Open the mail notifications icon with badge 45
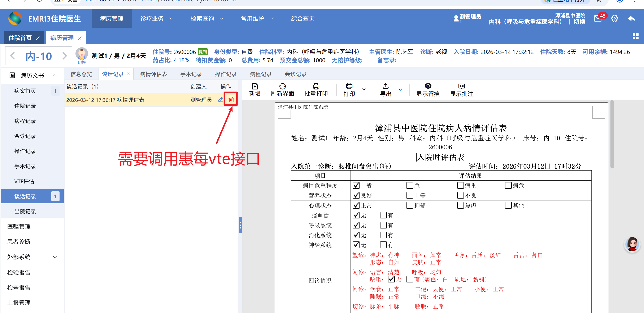Screen dimensions: 644x313 pyautogui.click(x=598, y=18)
